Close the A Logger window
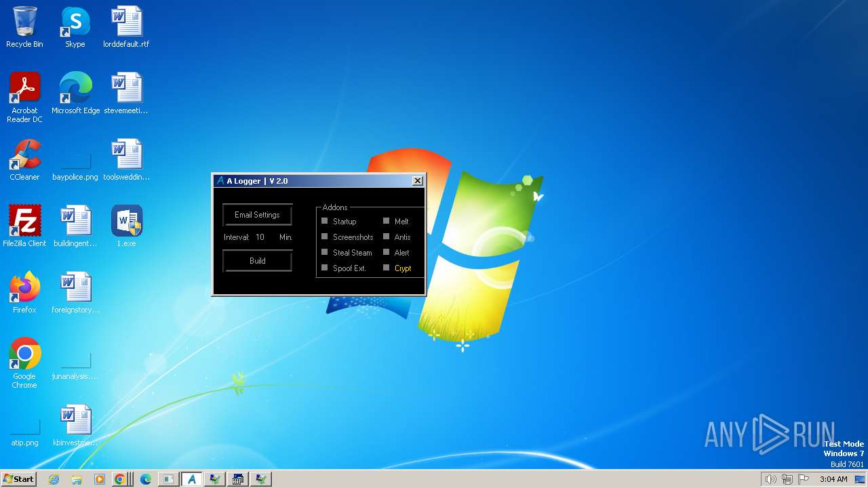This screenshot has height=488, width=868. [x=418, y=181]
